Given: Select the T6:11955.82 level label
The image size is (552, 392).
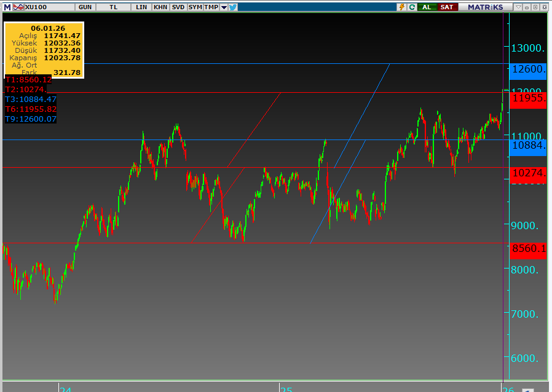Looking at the screenshot, I should tap(31, 109).
